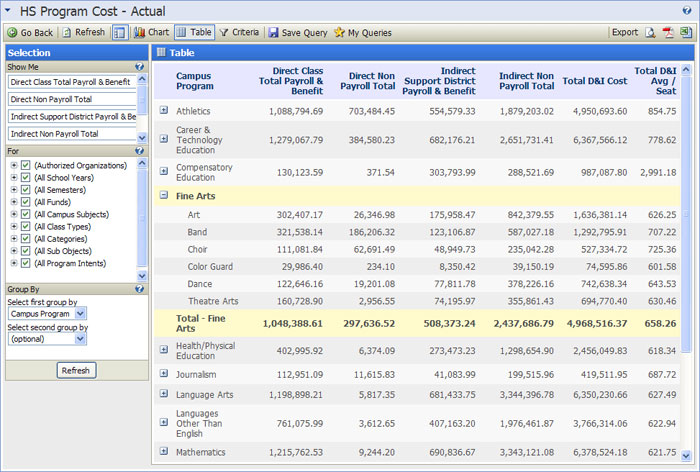This screenshot has width=700, height=472.
Task: Click the Show Me list scroll down arrow
Action: (142, 138)
